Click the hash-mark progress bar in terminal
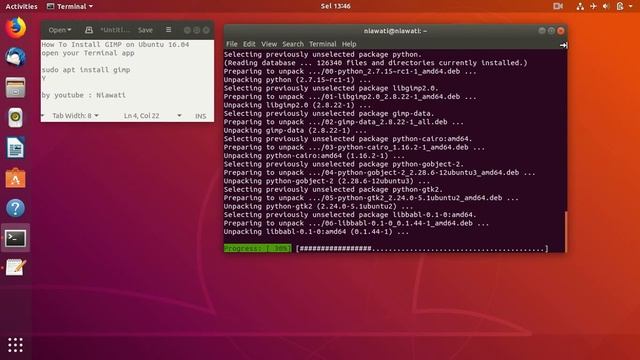The height and width of the screenshot is (360, 640). [422, 248]
